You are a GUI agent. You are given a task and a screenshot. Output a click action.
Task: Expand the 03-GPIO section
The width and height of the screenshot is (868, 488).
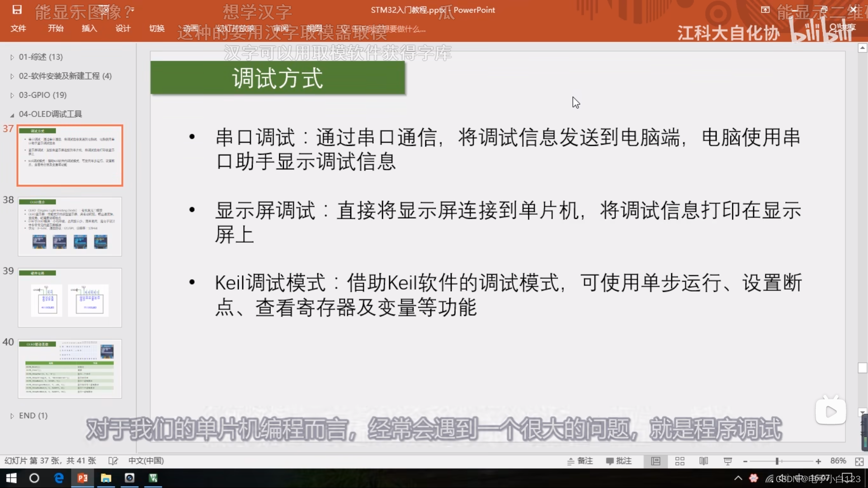(x=12, y=95)
